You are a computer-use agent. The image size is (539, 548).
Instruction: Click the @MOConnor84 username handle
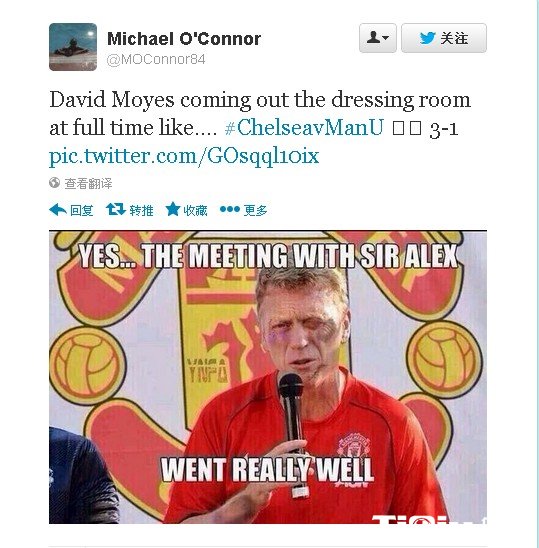point(156,60)
